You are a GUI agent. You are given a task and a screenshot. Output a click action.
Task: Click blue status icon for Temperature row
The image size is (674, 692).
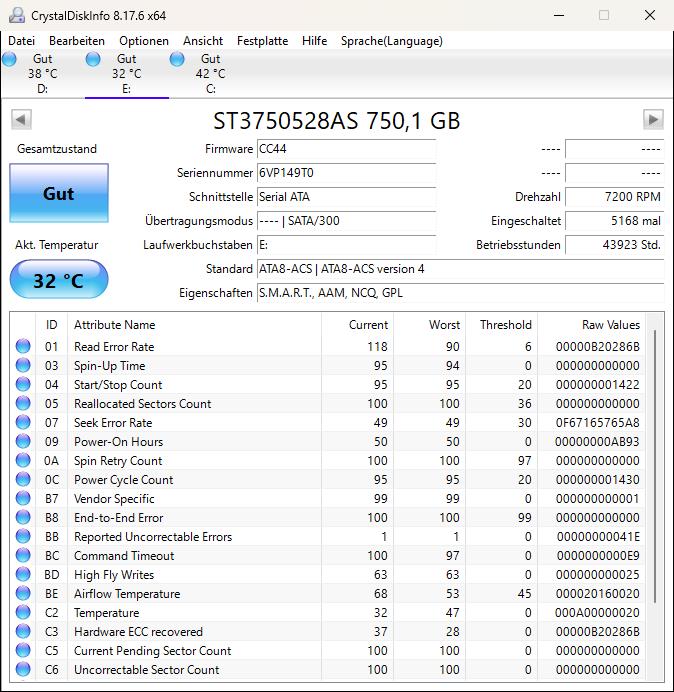pyautogui.click(x=23, y=612)
